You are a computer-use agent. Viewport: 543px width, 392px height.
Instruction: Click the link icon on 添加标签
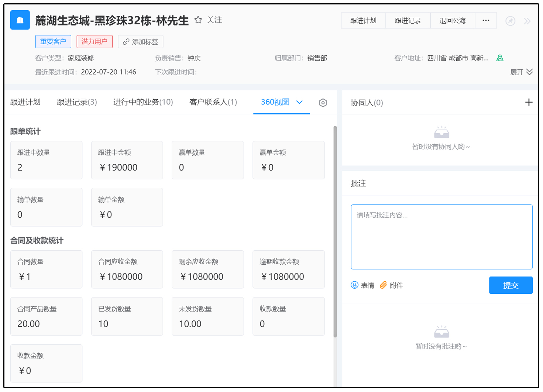pos(126,41)
